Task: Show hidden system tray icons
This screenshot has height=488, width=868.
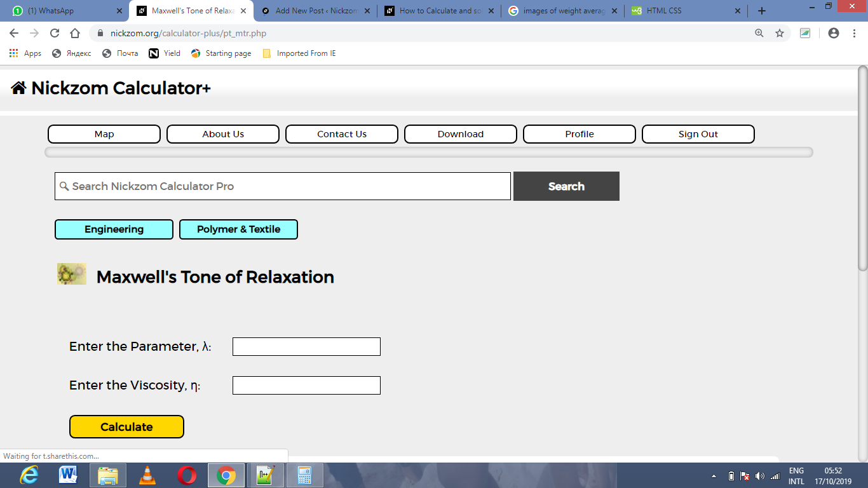Action: [714, 476]
